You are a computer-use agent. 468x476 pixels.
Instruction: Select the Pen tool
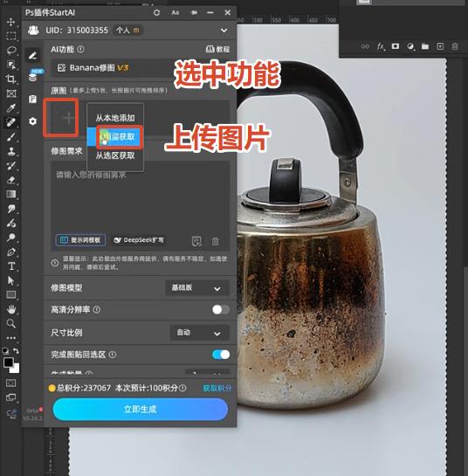click(11, 252)
